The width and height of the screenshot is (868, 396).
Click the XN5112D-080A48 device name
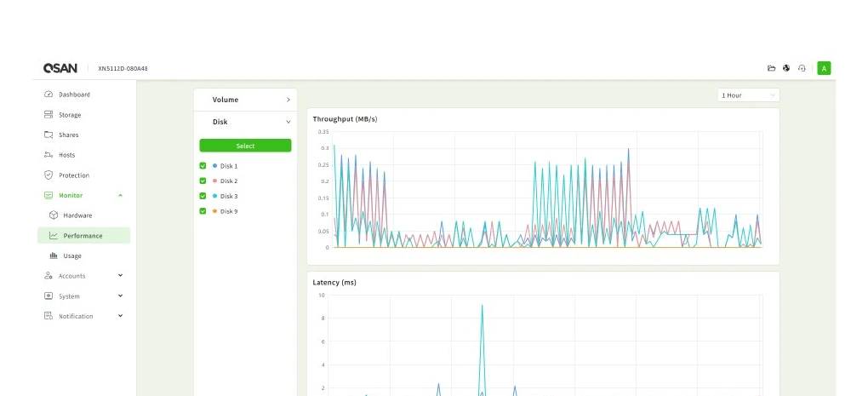coord(123,69)
